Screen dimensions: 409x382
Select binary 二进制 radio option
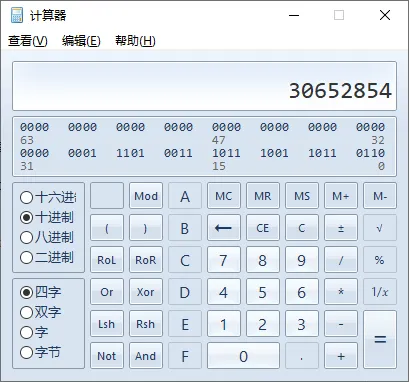coord(47,258)
